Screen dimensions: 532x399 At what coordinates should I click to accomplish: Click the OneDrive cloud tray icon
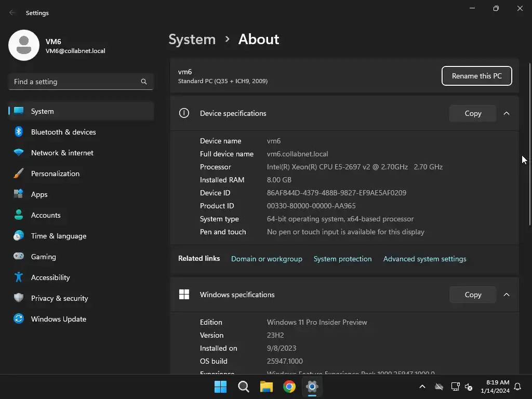pyautogui.click(x=439, y=387)
